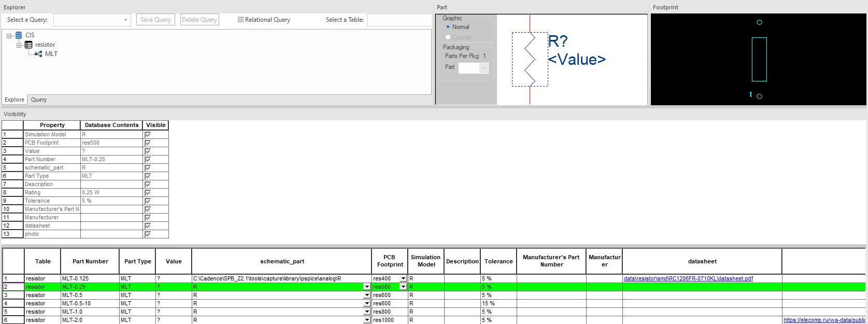Collapse the CIS tree root node
Viewport: 868px width, 324px height.
tap(9, 36)
